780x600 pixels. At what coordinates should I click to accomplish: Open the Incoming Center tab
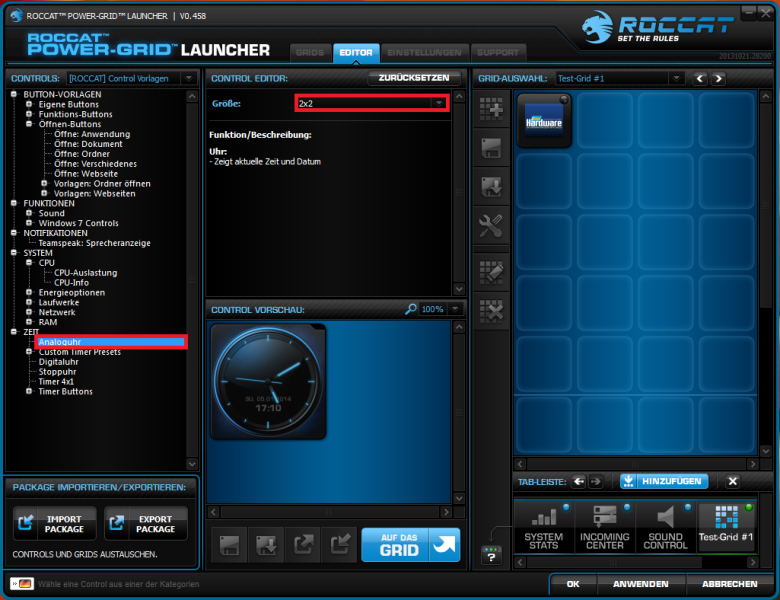click(604, 527)
